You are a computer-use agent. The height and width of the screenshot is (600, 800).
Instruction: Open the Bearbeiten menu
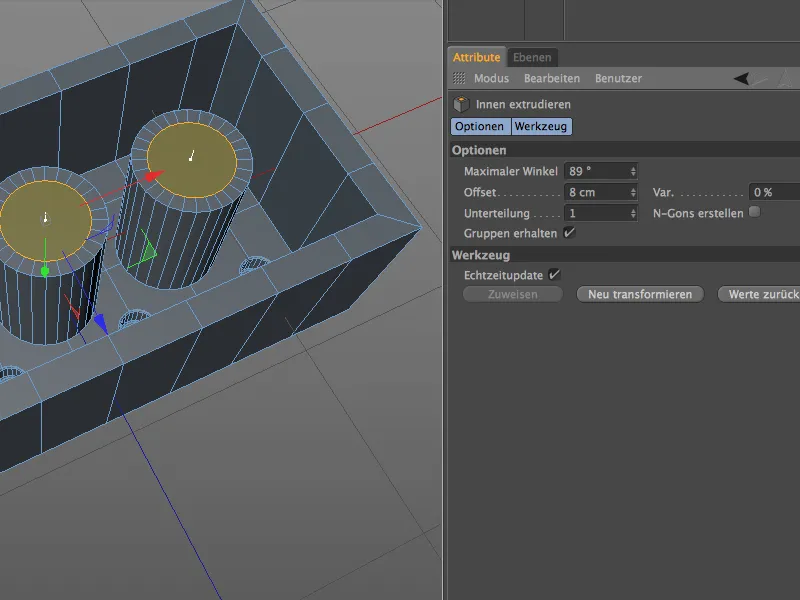[x=553, y=78]
